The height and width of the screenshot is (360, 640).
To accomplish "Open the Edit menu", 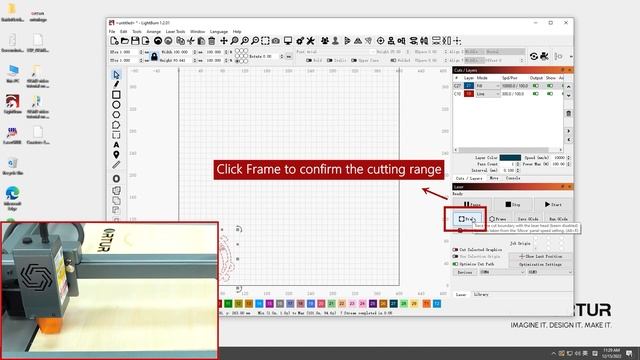I will 124,31.
